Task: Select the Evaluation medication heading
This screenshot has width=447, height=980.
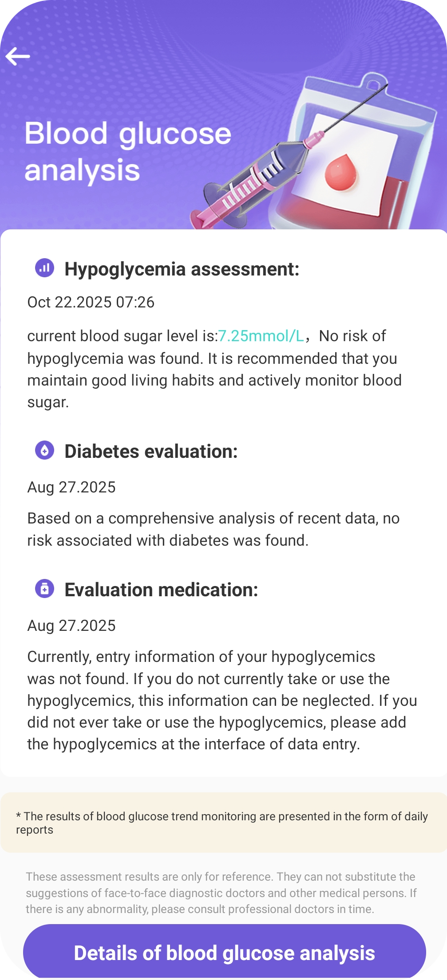Action: 161,590
